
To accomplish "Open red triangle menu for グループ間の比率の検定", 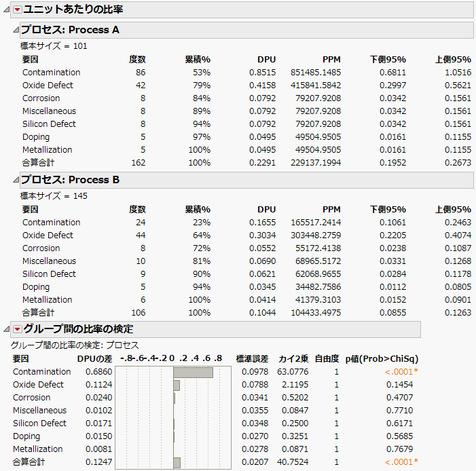I will coord(18,329).
